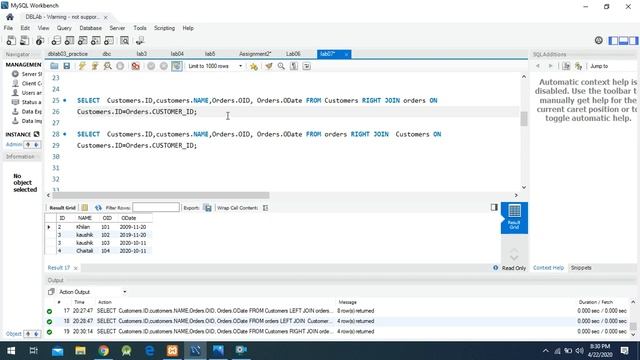Open the schema inspector icon
Viewport: 640px width, 360px height.
[x=40, y=40]
